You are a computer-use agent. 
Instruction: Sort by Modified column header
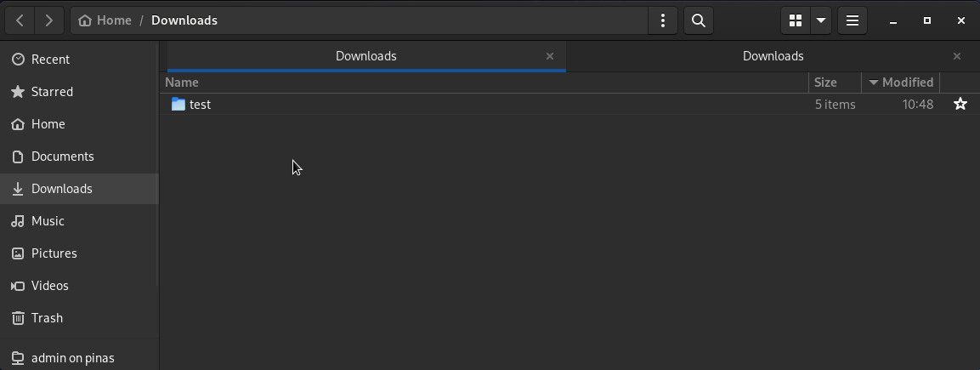click(901, 83)
